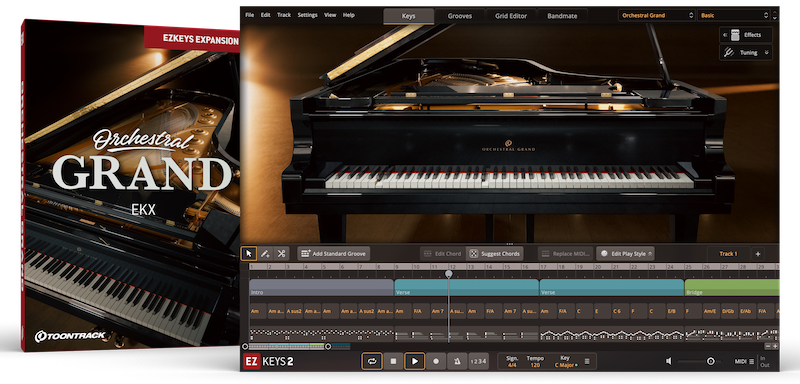Click the effects pedal icon
This screenshot has width=800, height=384.
[735, 35]
